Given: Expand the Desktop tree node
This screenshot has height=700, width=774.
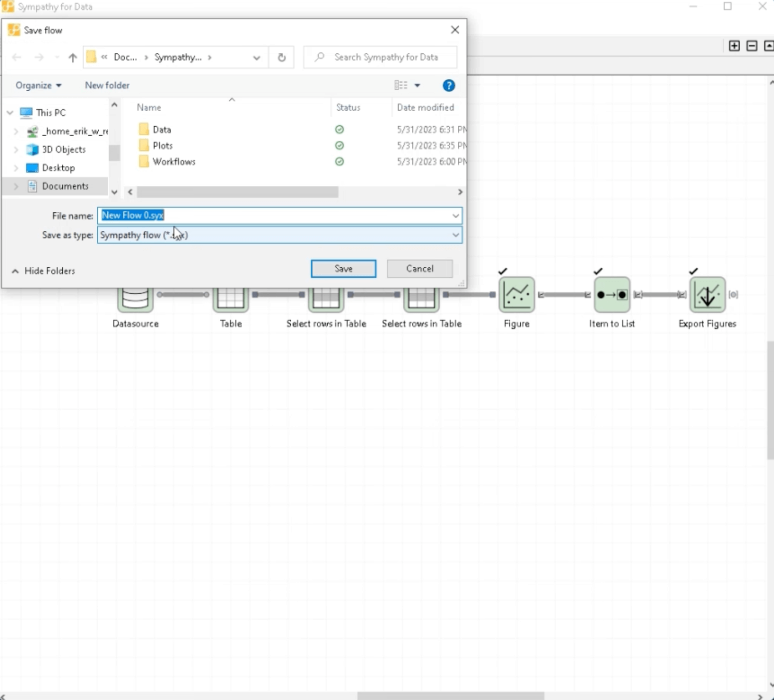Looking at the screenshot, I should [x=16, y=168].
